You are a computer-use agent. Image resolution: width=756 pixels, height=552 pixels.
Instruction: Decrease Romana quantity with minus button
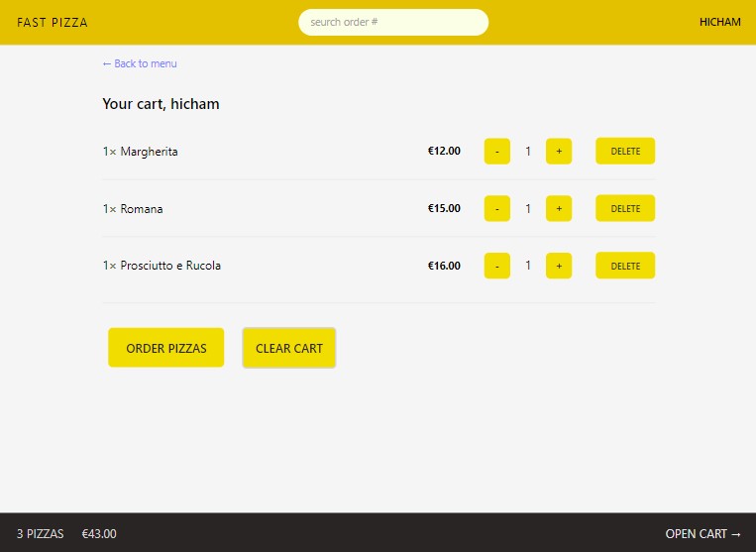[x=497, y=208]
